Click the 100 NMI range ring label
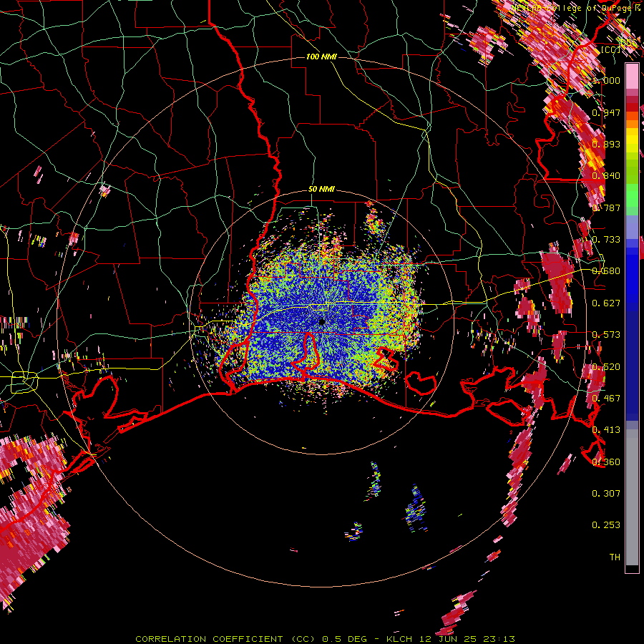Viewport: 644px width, 644px height. point(321,57)
